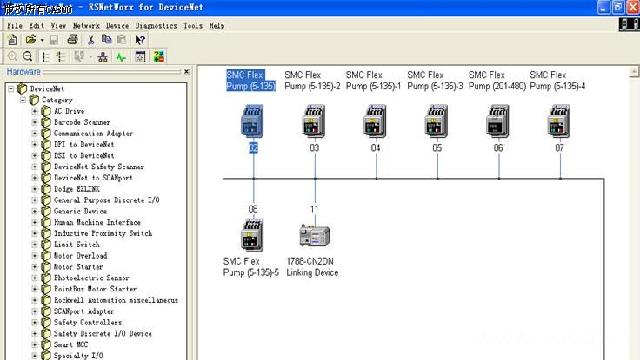Select the Specialty I/O tree item
The width and height of the screenshot is (640, 360).
78,356
